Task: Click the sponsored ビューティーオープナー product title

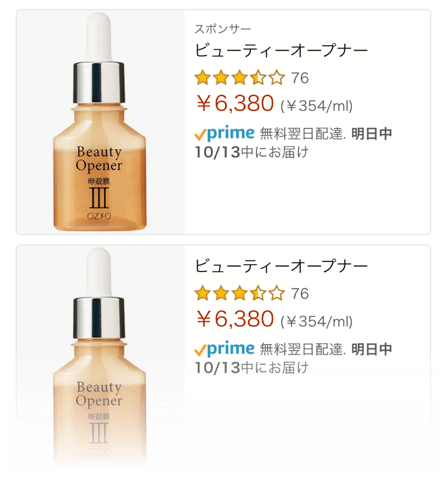Action: [x=281, y=50]
